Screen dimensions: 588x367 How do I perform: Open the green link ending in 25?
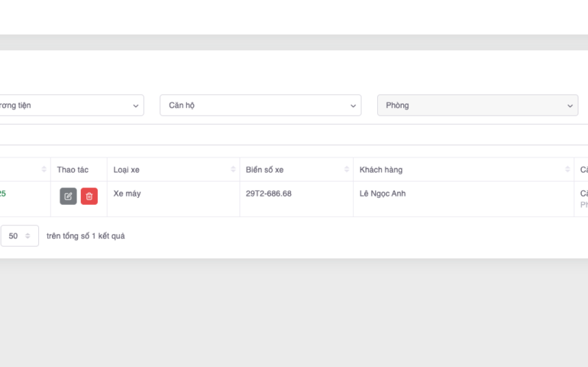2,193
